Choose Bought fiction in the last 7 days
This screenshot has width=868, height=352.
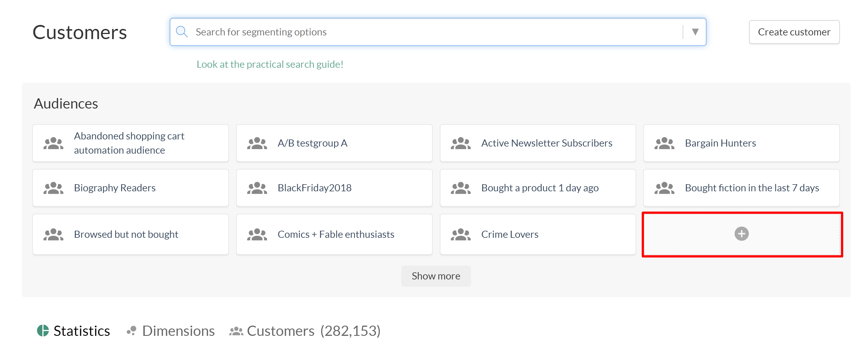752,188
